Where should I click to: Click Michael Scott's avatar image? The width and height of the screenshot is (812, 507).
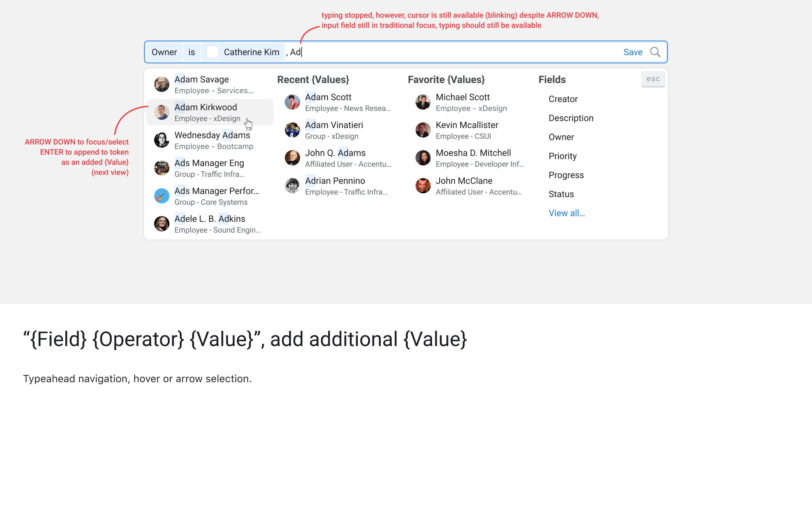pos(422,102)
